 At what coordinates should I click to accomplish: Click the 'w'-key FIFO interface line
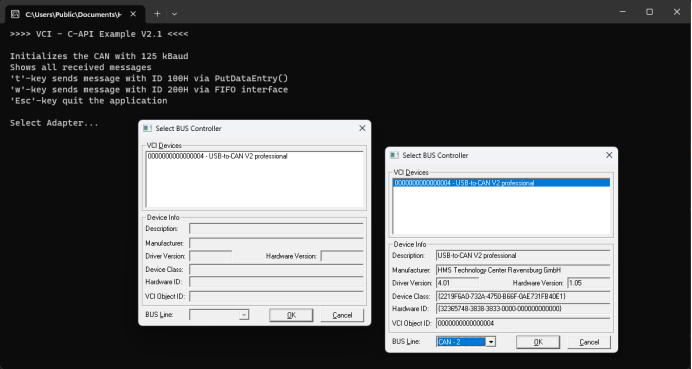[149, 90]
